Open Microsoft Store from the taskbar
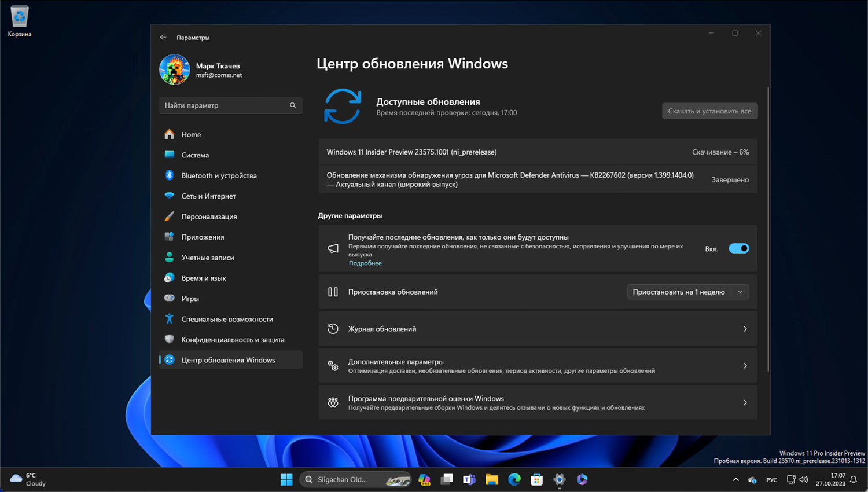The height and width of the screenshot is (492, 868). tap(536, 479)
